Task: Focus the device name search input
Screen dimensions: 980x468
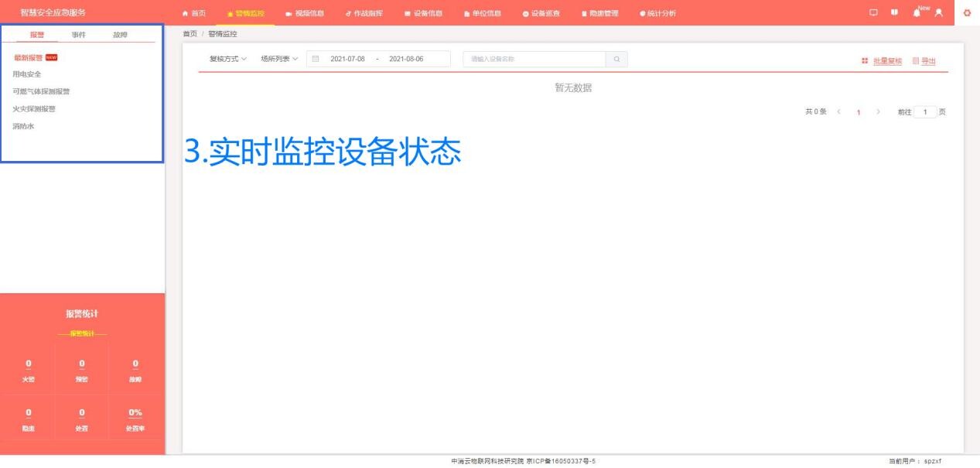Action: tap(534, 60)
